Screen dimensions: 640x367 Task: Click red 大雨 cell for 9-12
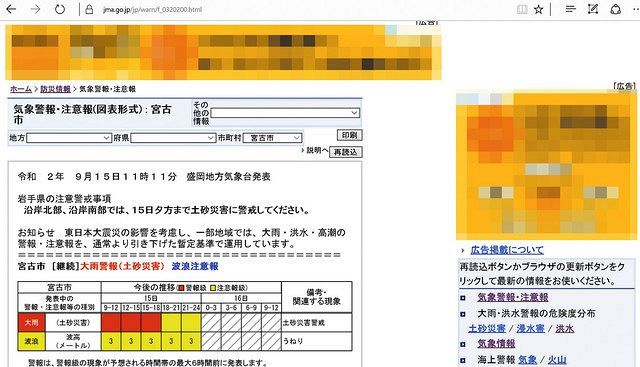pos(111,323)
